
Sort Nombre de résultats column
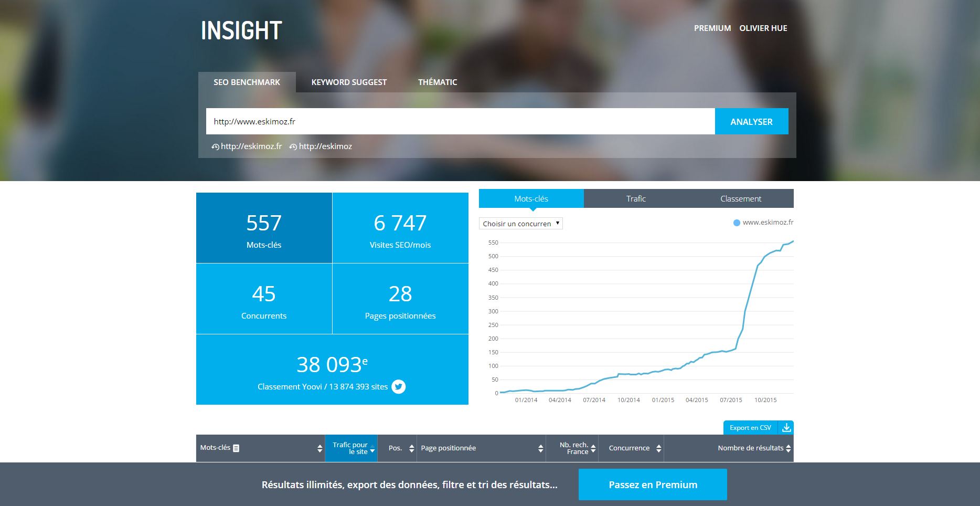coord(788,448)
